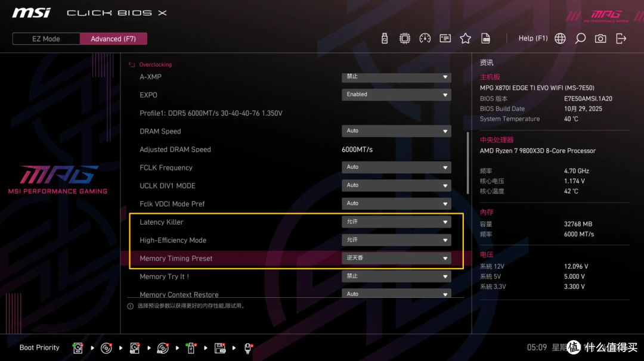Select the USB key boot device icon

[x=191, y=348]
